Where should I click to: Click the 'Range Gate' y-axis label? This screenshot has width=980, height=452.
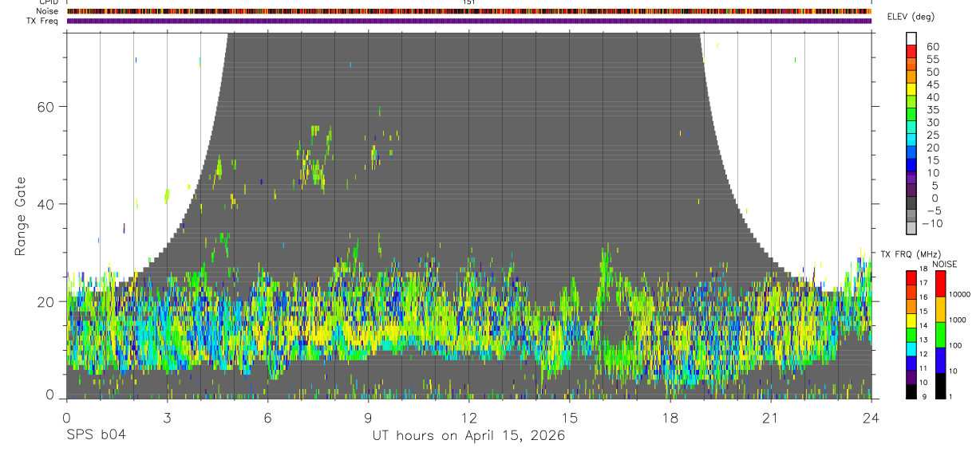pyautogui.click(x=21, y=215)
